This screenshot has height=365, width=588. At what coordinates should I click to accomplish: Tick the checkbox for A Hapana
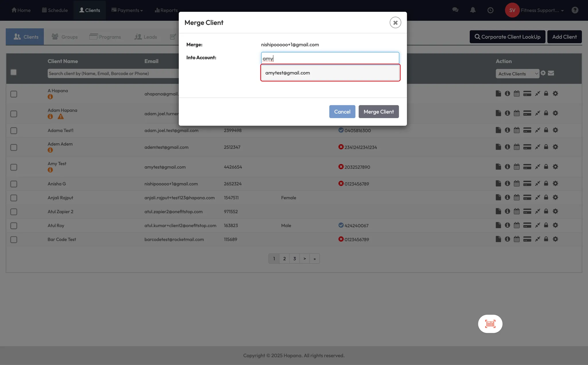pos(14,94)
